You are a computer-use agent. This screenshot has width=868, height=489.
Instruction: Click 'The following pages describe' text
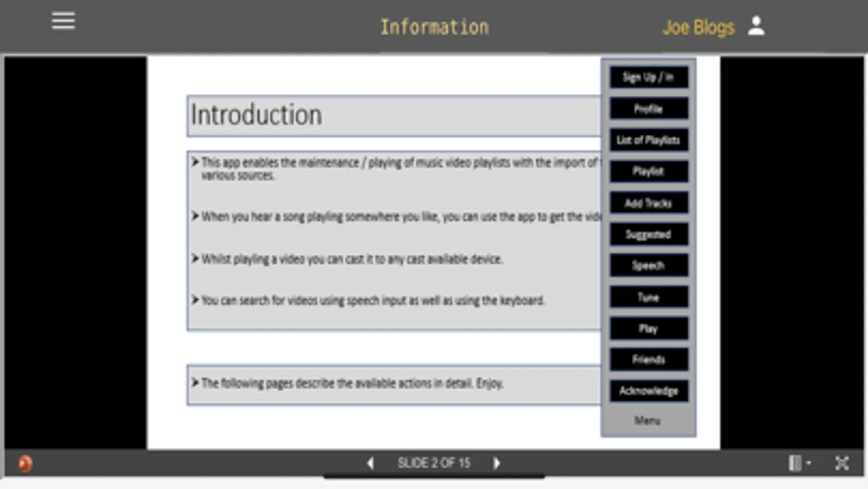click(347, 383)
